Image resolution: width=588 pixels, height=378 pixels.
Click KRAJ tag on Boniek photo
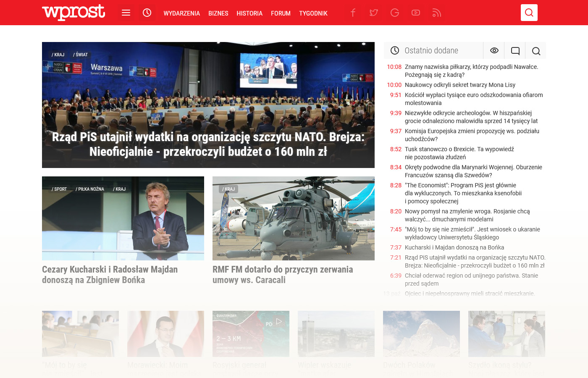(x=119, y=189)
